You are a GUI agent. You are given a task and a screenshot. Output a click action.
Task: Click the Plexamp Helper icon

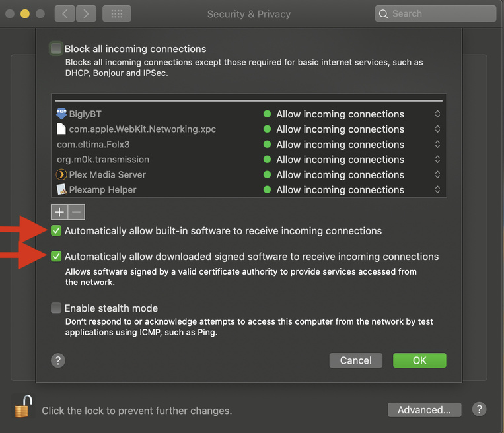tap(61, 190)
